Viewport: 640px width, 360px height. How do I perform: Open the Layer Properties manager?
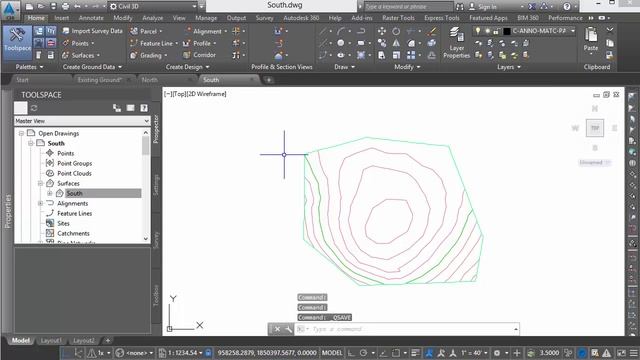[x=456, y=43]
